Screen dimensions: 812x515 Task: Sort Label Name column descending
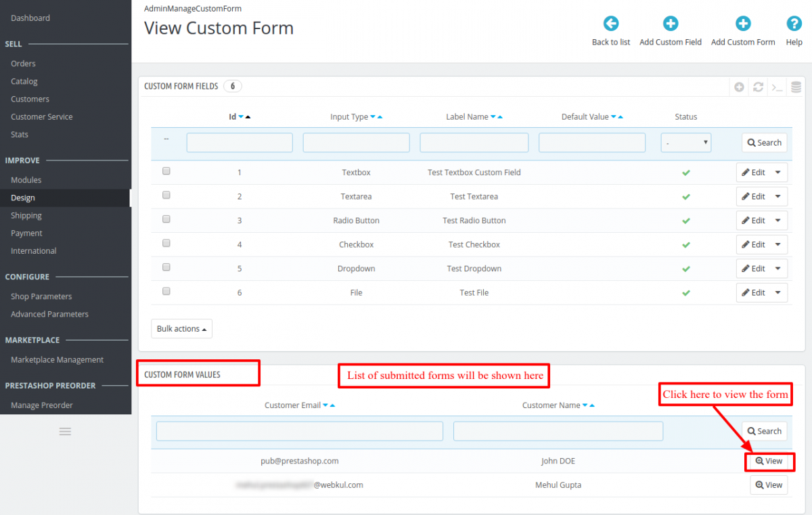click(x=493, y=117)
